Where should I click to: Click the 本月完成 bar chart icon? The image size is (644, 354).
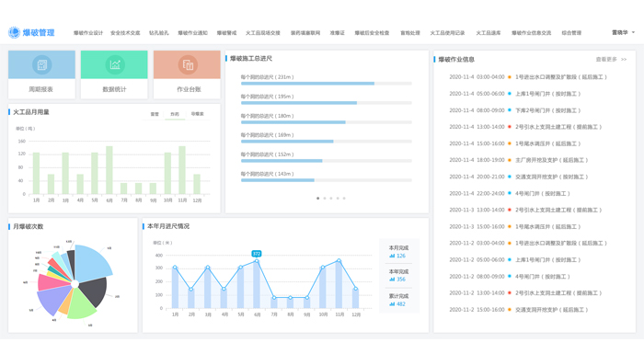(x=392, y=256)
